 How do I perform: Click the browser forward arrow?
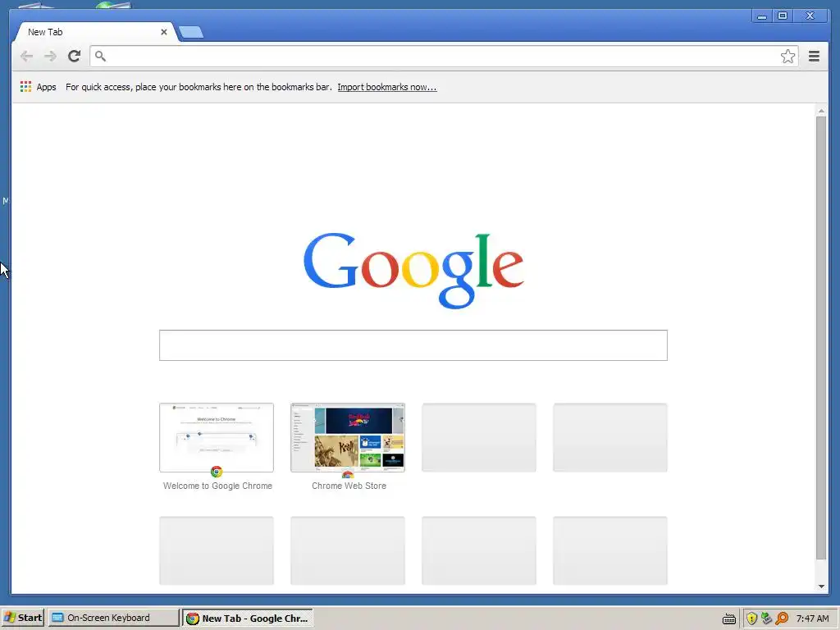tap(50, 56)
